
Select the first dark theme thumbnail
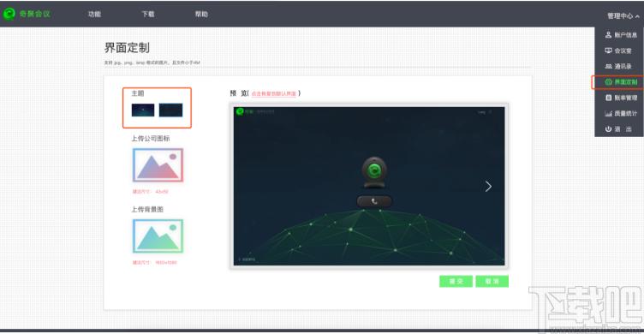pyautogui.click(x=143, y=110)
